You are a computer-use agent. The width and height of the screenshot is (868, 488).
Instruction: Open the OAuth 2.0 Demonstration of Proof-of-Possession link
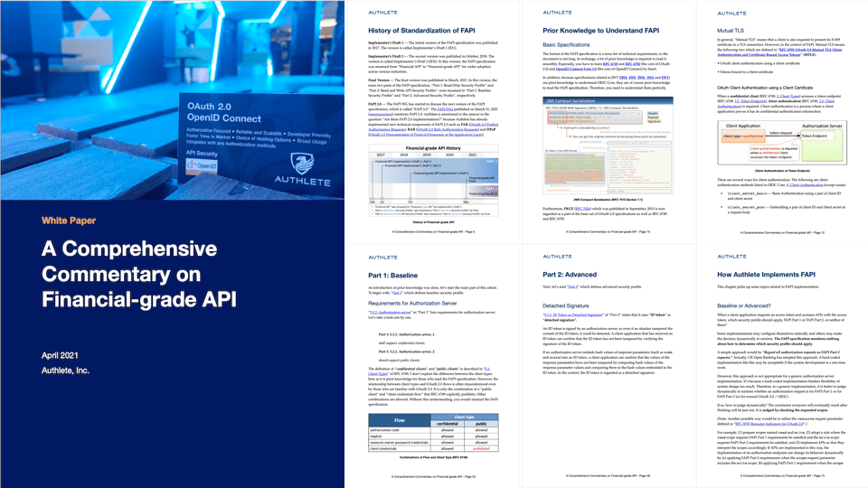pyautogui.click(x=425, y=135)
